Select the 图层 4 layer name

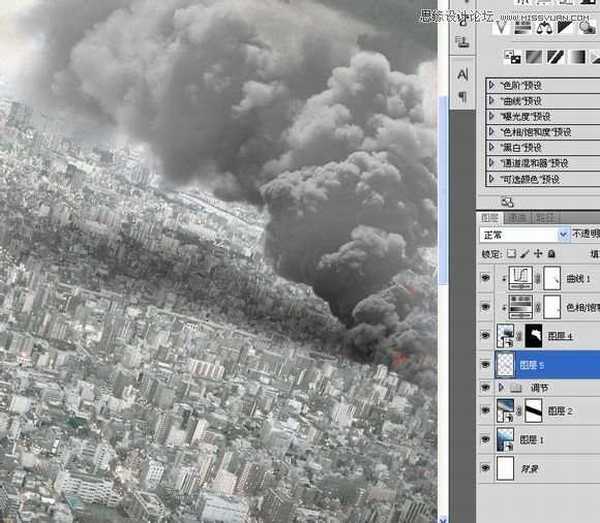(560, 336)
